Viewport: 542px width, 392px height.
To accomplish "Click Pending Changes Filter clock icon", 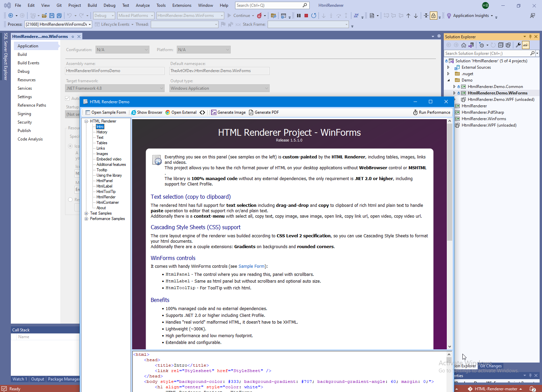I will 482,45.
